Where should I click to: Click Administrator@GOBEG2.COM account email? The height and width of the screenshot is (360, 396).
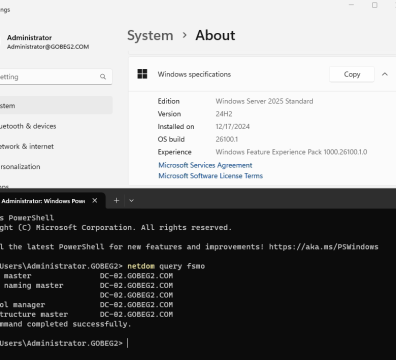[x=48, y=47]
